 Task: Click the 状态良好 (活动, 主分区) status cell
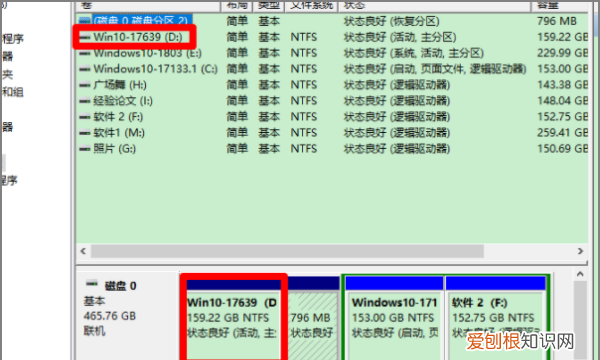(400, 37)
